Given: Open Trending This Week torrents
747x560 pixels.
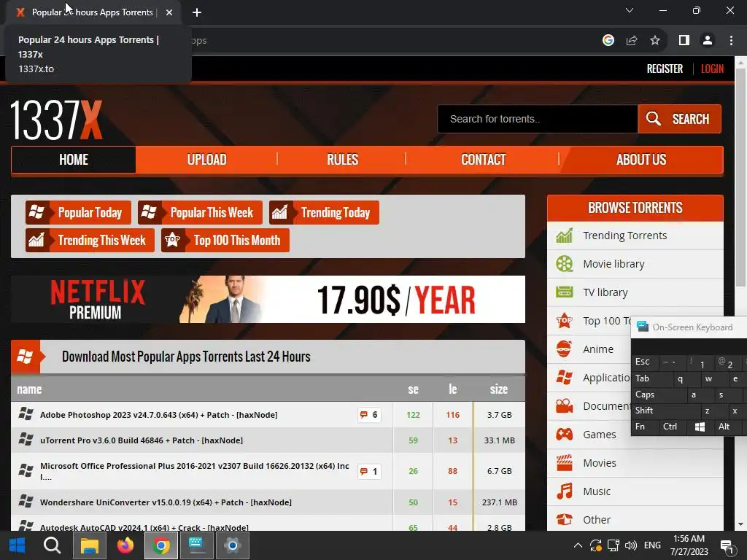Looking at the screenshot, I should (x=90, y=240).
